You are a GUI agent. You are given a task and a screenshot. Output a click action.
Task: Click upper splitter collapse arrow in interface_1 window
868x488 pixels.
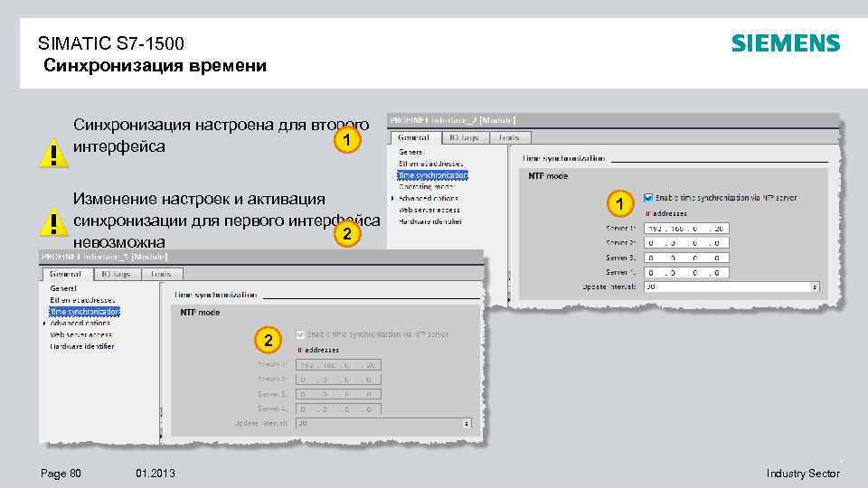(161, 414)
